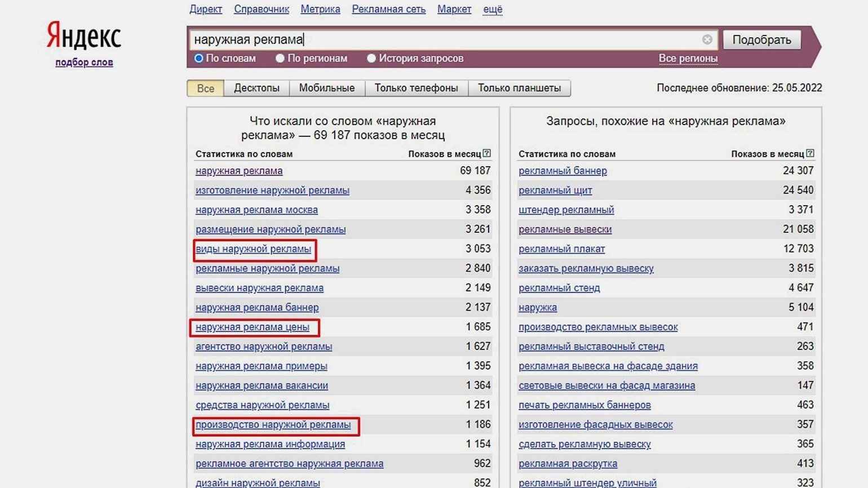The height and width of the screenshot is (488, 868).
Task: Open similar query 'рекламная раскрутка'
Action: (x=568, y=464)
